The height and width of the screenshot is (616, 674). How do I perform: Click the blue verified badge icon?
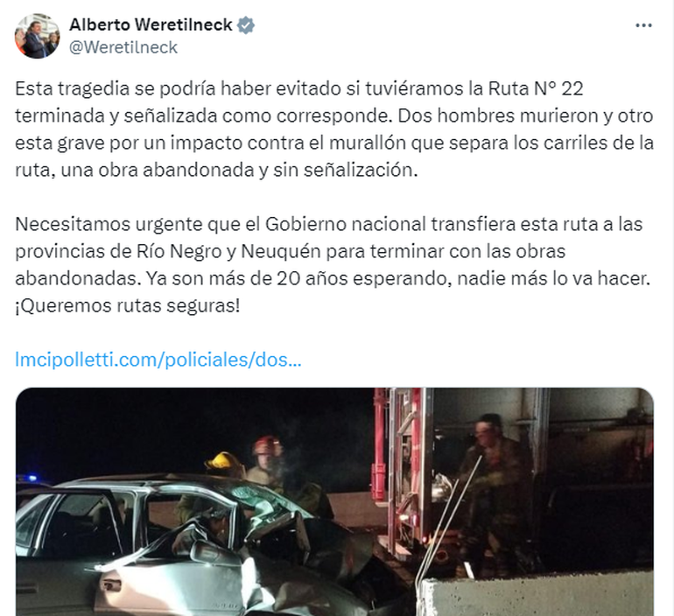[x=245, y=25]
